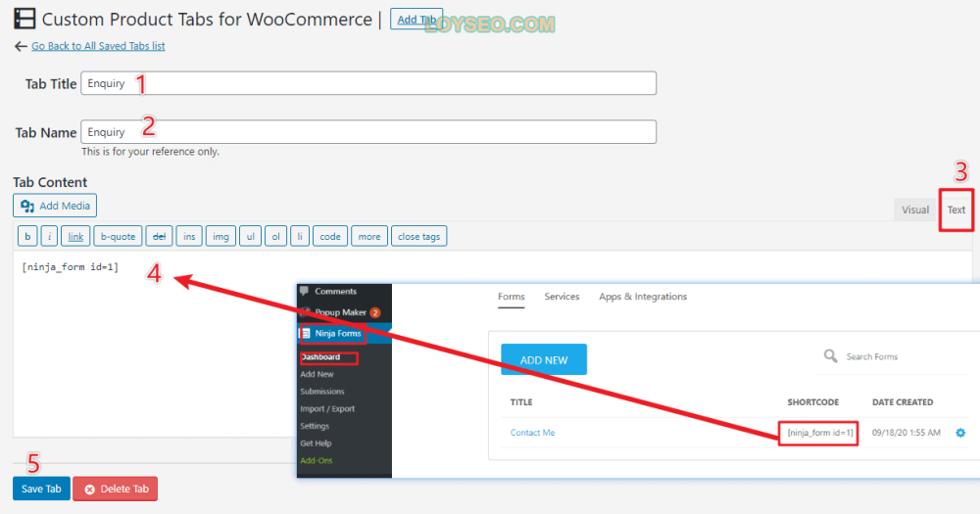Click the Comments speech bubble icon
The height and width of the screenshot is (514, 980).
point(305,291)
